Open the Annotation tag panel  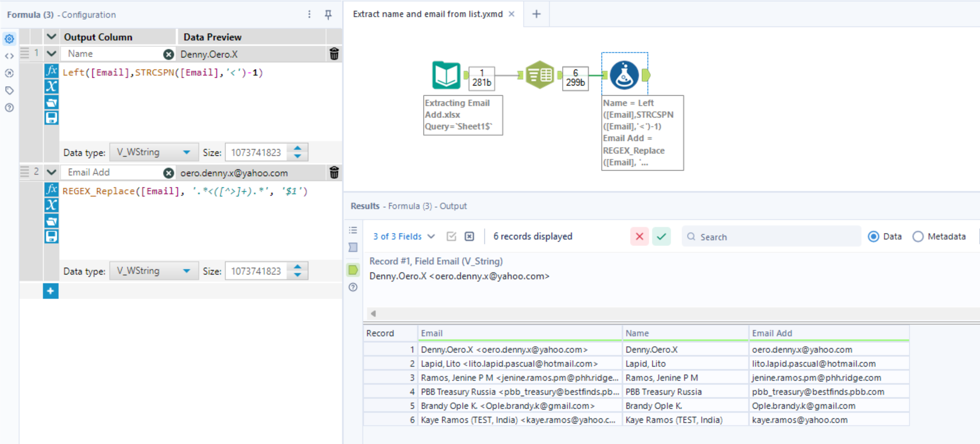(x=9, y=90)
